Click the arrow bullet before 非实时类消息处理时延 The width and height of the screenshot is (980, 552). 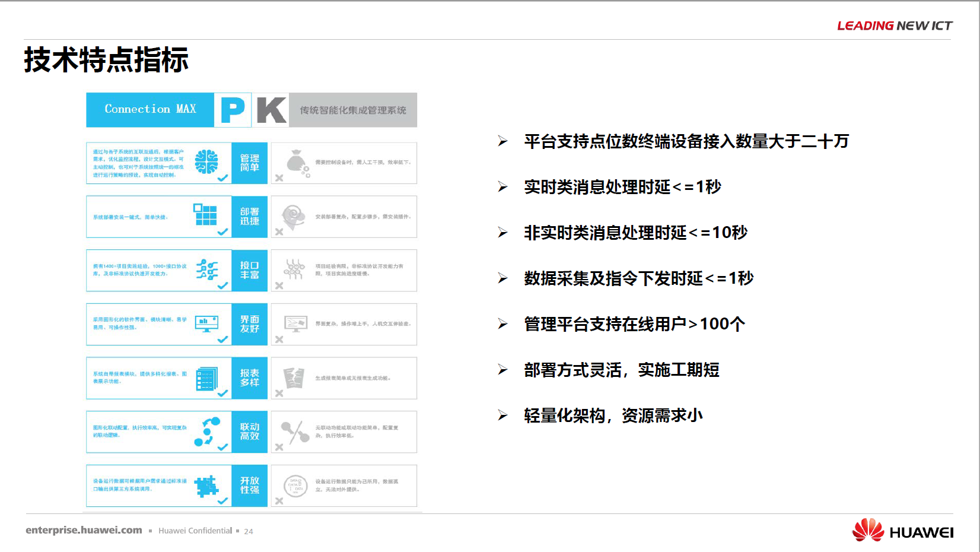click(x=502, y=233)
